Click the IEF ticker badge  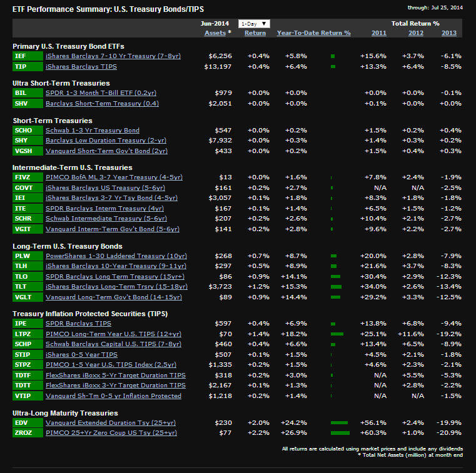pos(27,56)
